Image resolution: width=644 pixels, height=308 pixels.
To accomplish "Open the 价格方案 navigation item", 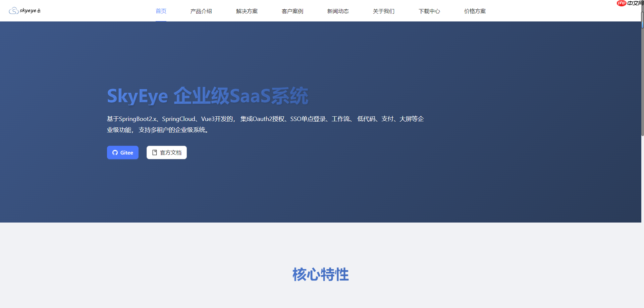I will coord(475,11).
